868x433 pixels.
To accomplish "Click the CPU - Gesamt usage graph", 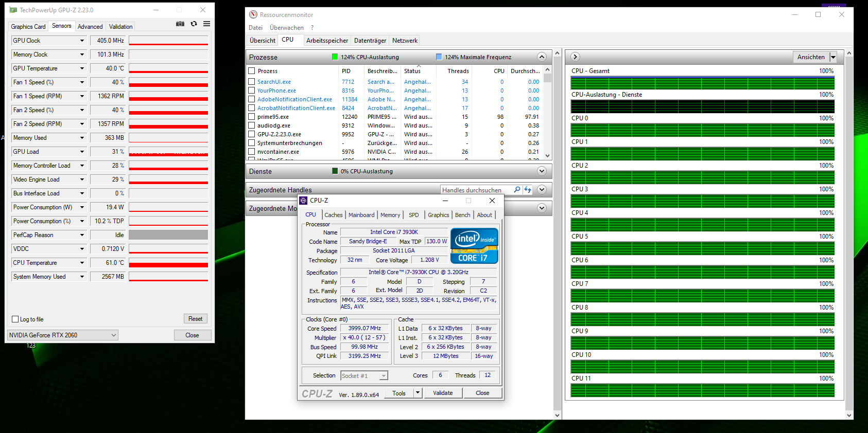I will click(x=703, y=83).
